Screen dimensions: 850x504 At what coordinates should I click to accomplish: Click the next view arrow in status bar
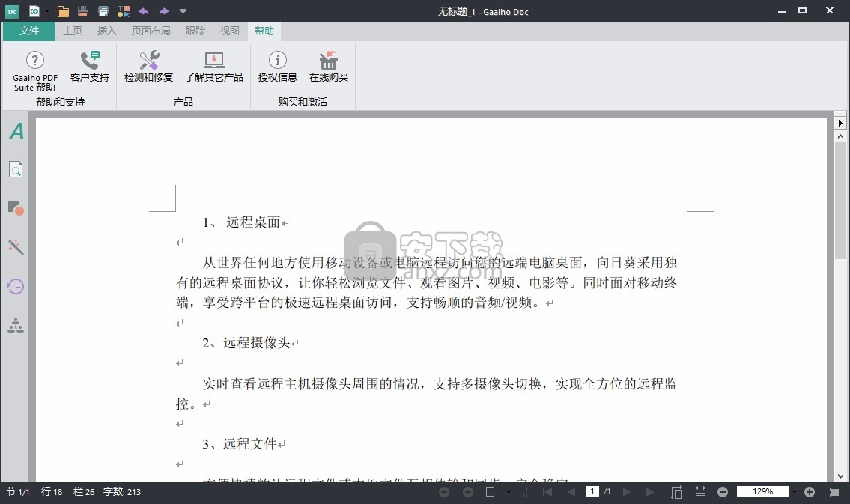pos(468,492)
